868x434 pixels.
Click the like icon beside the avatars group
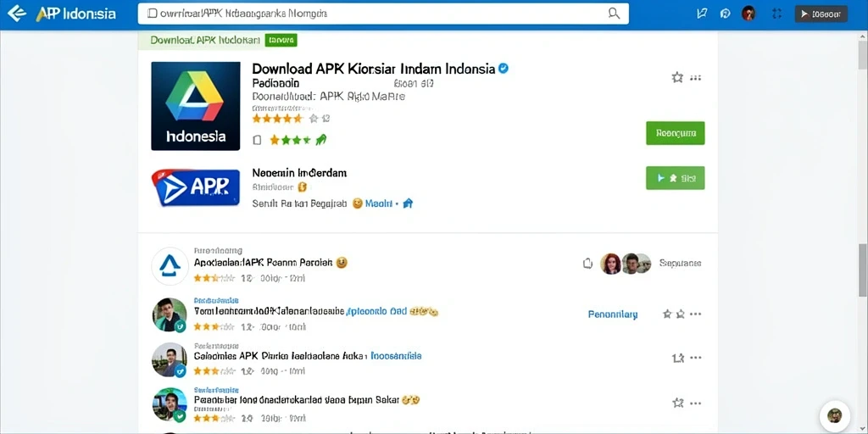[x=588, y=264]
